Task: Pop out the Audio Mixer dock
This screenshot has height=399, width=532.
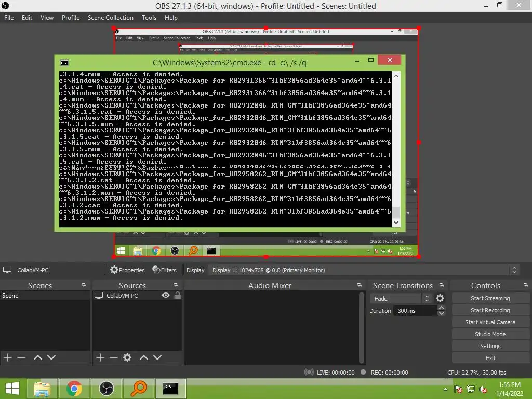Action: 360,285
